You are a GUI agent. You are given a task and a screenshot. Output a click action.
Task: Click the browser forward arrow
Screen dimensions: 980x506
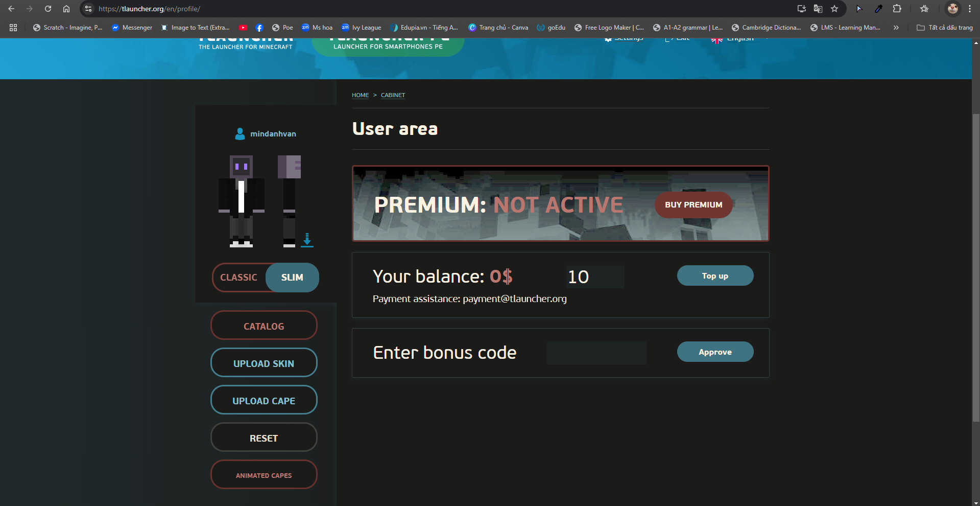click(30, 9)
